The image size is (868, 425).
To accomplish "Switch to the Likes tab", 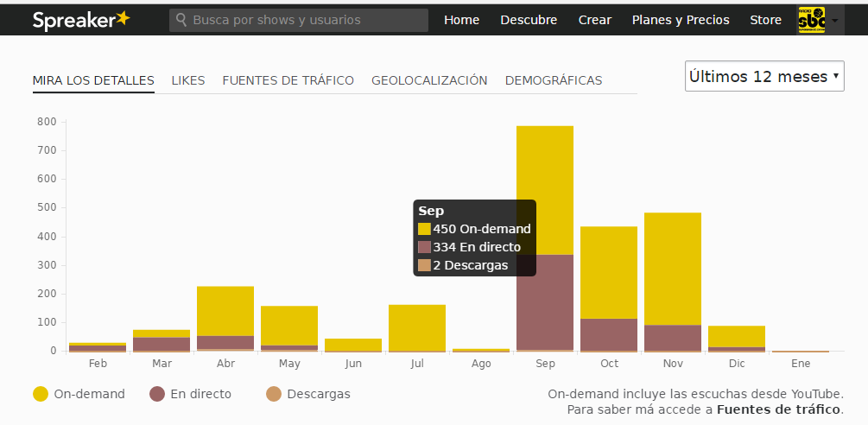I will click(x=188, y=80).
